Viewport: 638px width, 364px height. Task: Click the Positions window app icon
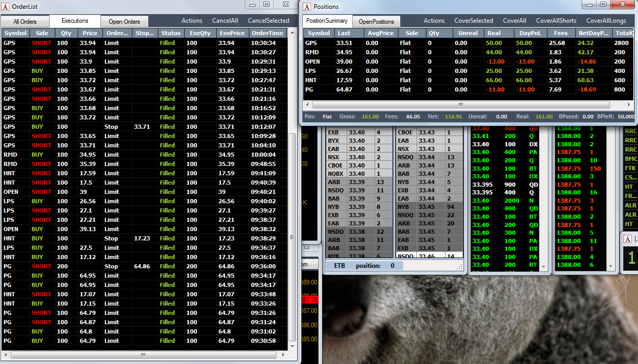coord(307,7)
